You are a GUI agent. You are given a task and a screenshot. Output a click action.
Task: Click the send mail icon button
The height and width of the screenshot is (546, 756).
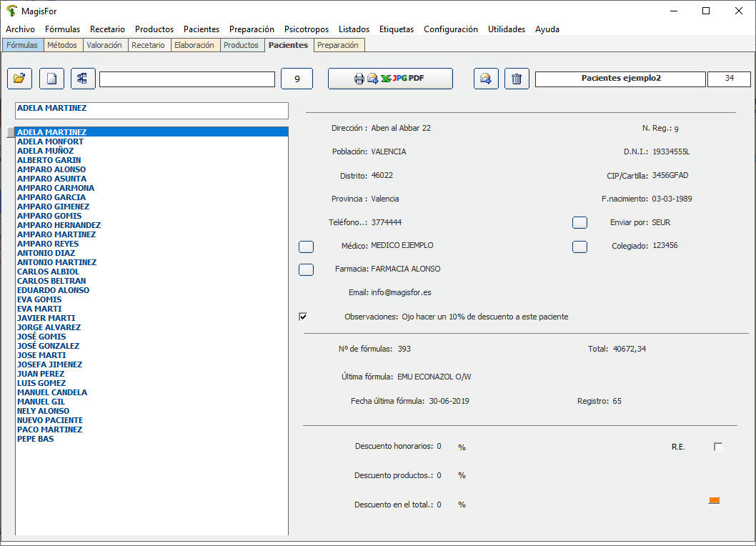486,79
